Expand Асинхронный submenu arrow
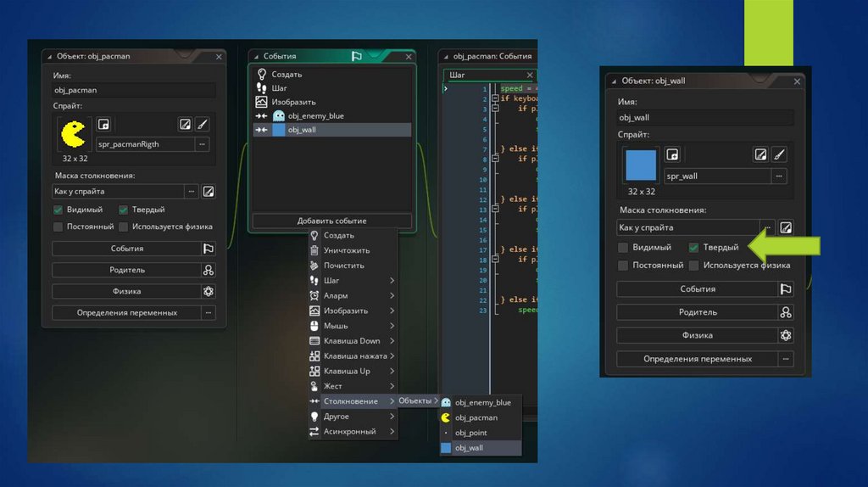 (x=392, y=431)
